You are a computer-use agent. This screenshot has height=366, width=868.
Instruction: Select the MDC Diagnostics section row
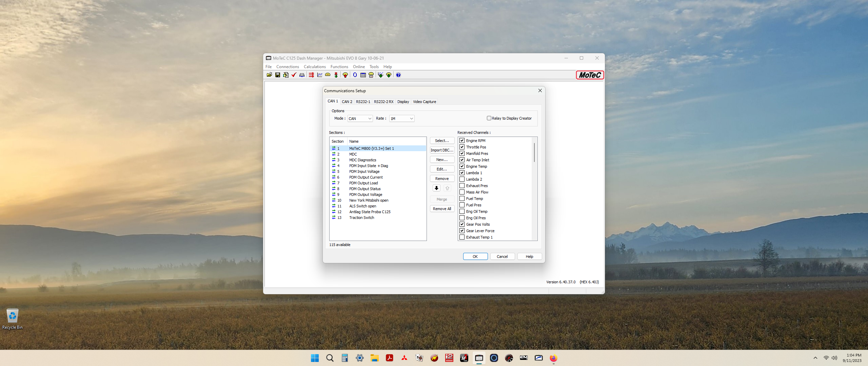tap(378, 160)
